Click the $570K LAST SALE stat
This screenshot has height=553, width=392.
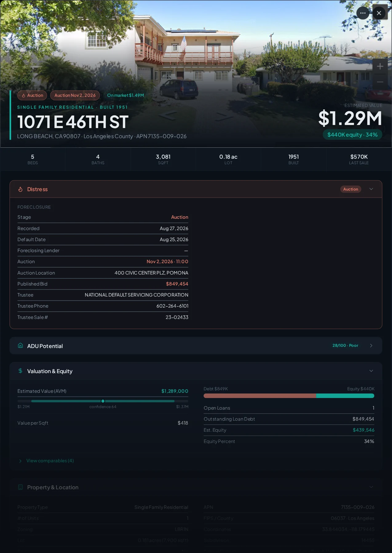point(359,159)
